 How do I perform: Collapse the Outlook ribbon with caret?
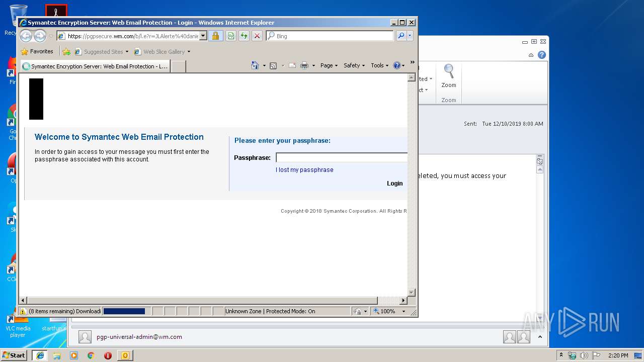click(531, 55)
